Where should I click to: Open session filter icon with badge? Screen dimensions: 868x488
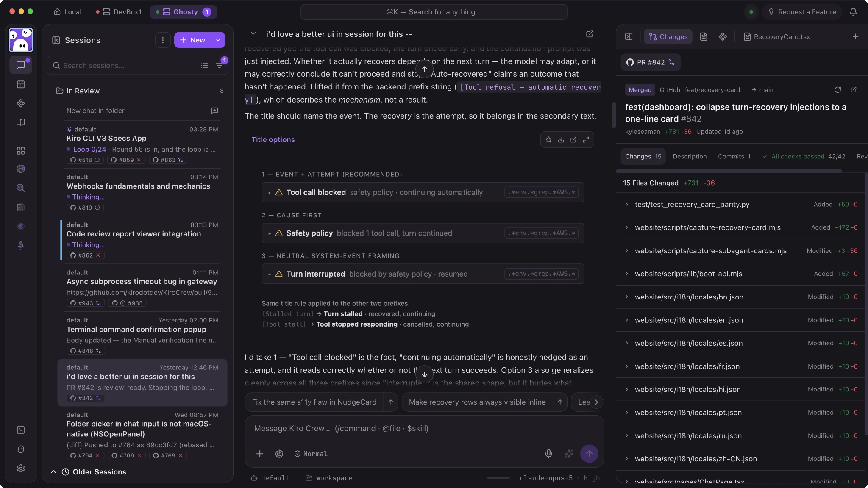coord(220,65)
